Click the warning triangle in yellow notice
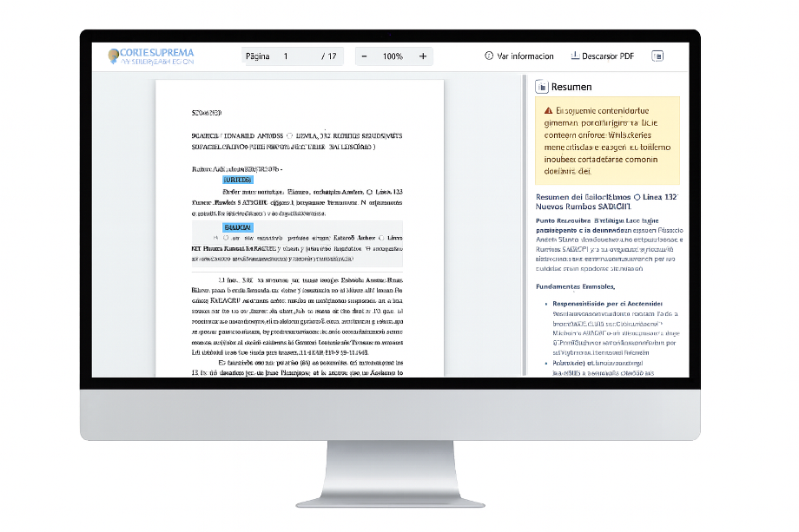Screen dimensions: 799x532 click(548, 111)
